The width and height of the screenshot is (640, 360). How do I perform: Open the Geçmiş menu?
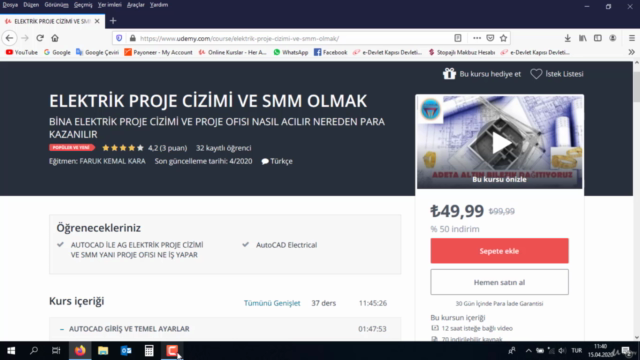coord(83,5)
